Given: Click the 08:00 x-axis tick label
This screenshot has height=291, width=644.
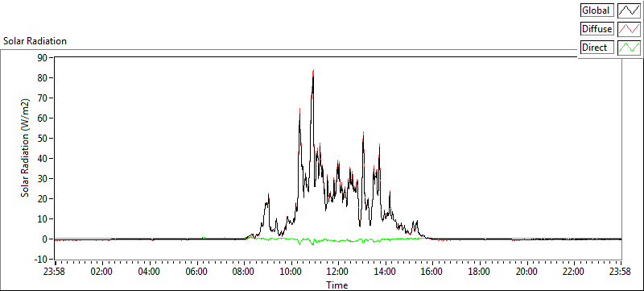Looking at the screenshot, I should click(x=244, y=272).
